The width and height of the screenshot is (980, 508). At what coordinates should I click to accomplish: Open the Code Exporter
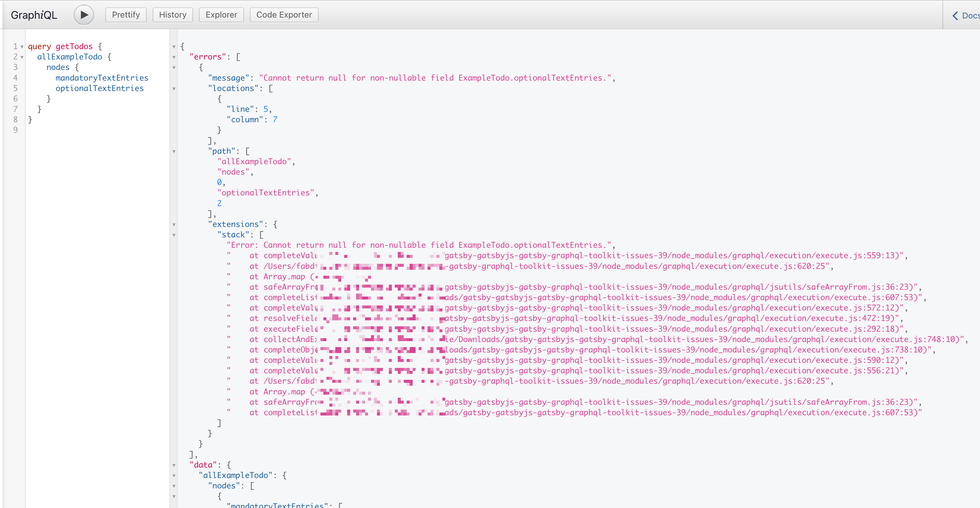[x=284, y=15]
